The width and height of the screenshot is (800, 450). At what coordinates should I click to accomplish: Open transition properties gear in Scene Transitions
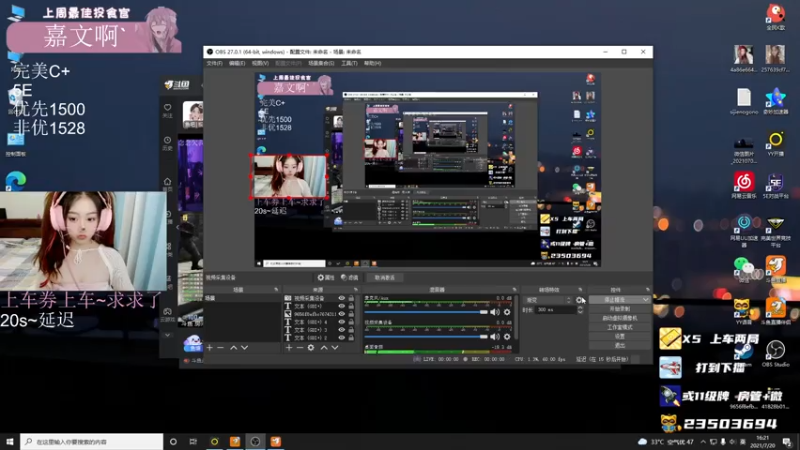[579, 300]
